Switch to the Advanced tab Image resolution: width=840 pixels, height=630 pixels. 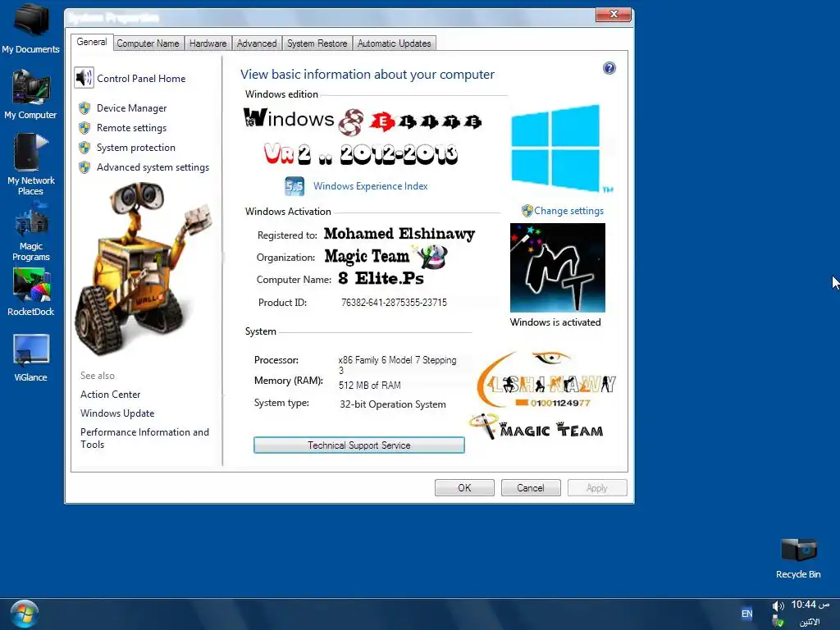click(x=257, y=43)
